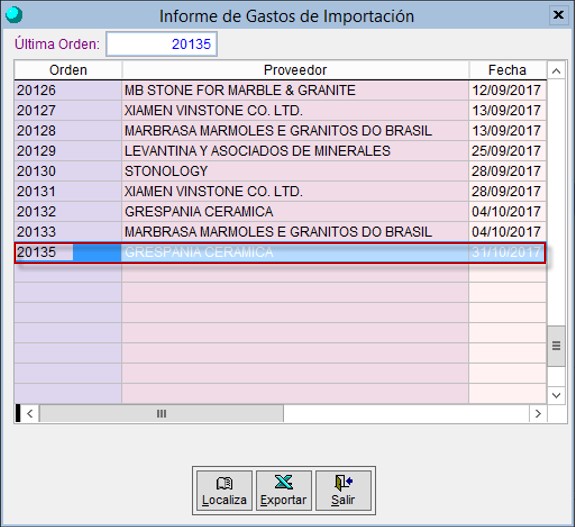Viewport: 575px width, 527px height.
Task: Click the STONOLOGY supplier cell
Action: [295, 171]
